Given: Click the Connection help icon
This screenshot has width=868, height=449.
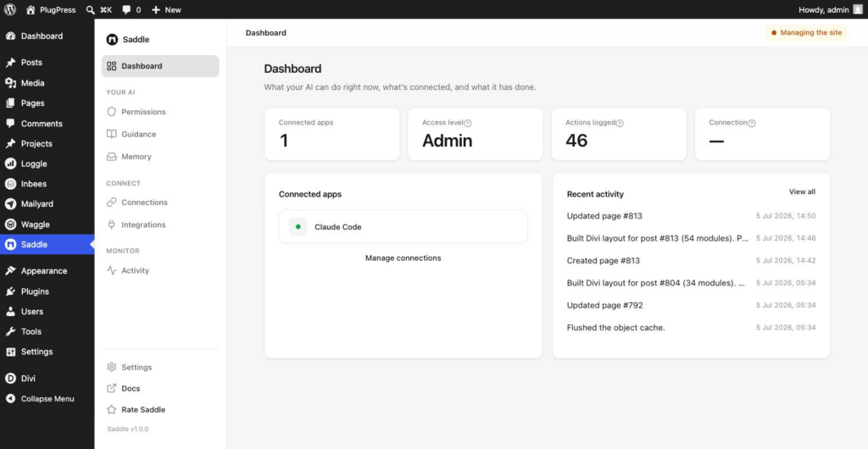Looking at the screenshot, I should [752, 124].
